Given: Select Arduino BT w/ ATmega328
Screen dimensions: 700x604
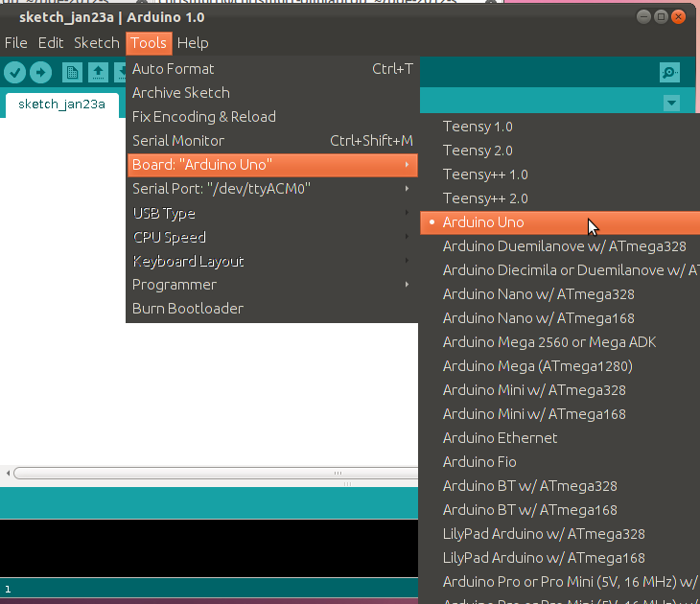Looking at the screenshot, I should (560, 486).
